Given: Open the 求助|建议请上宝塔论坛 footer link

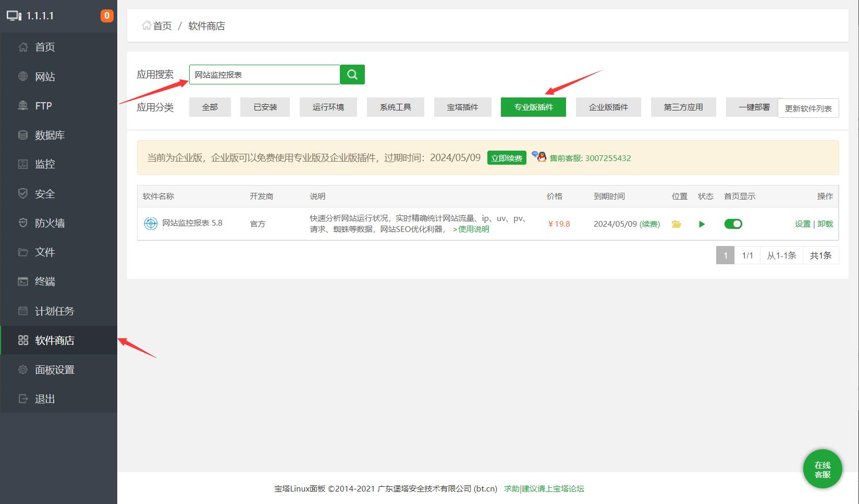Looking at the screenshot, I should click(544, 488).
